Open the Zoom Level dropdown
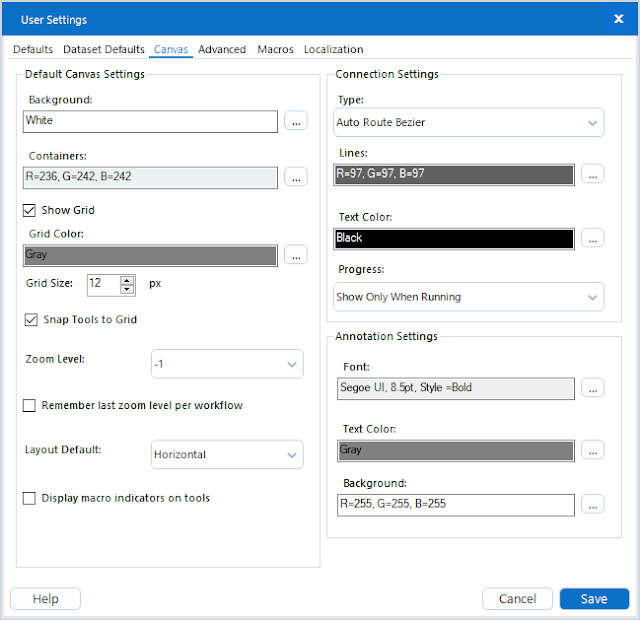The image size is (640, 620). tap(227, 364)
